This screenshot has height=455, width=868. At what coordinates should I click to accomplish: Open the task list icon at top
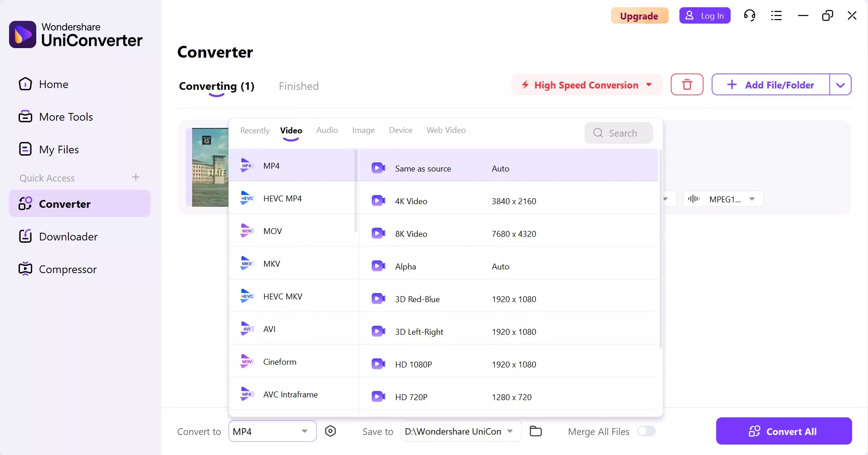[x=776, y=15]
